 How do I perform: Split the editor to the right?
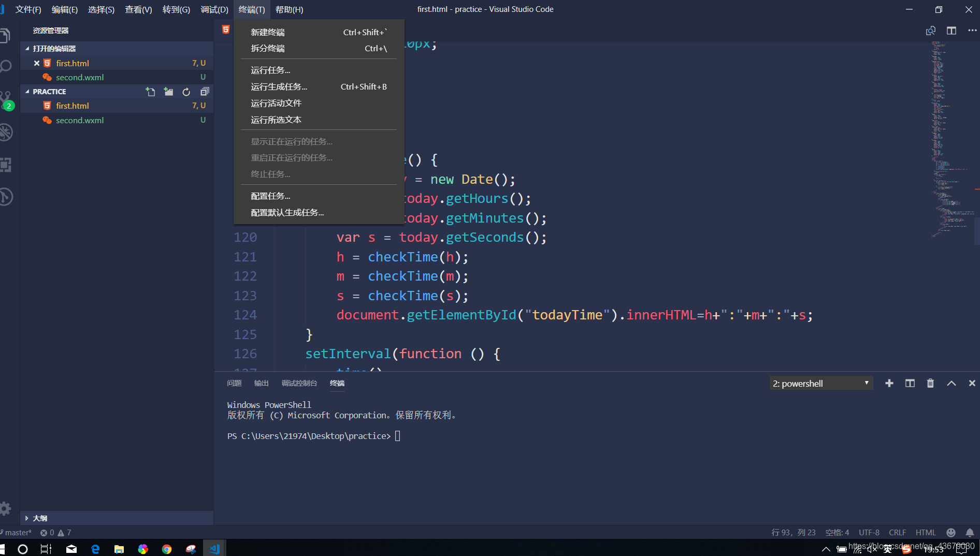pos(952,31)
